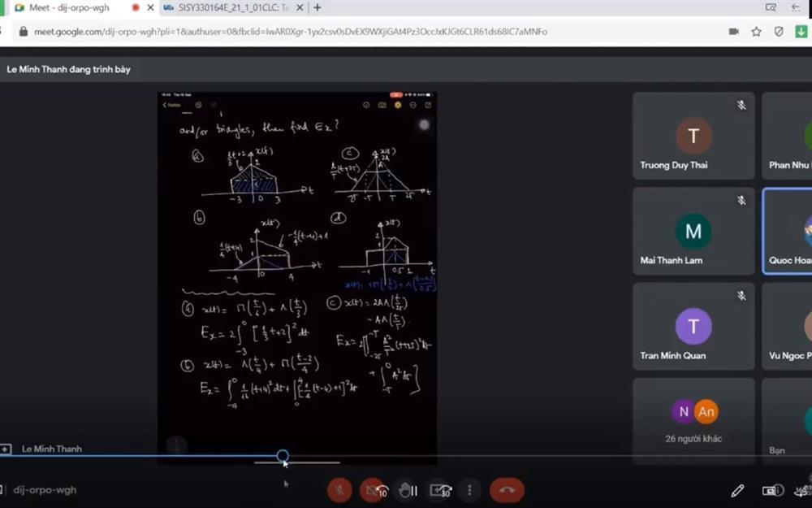Click camera permission icon in address bar

pyautogui.click(x=734, y=32)
